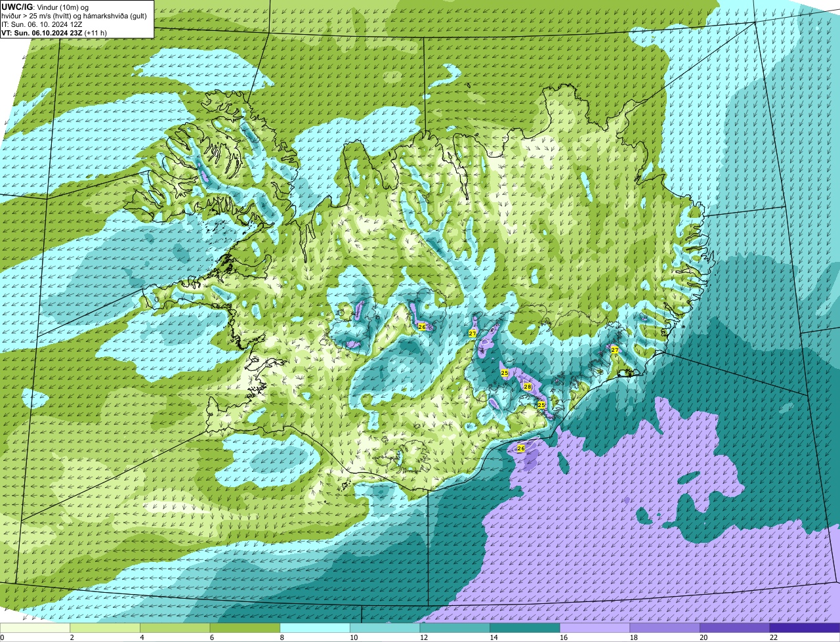
Task: Click the legend tick label '6'
Action: tap(212, 637)
